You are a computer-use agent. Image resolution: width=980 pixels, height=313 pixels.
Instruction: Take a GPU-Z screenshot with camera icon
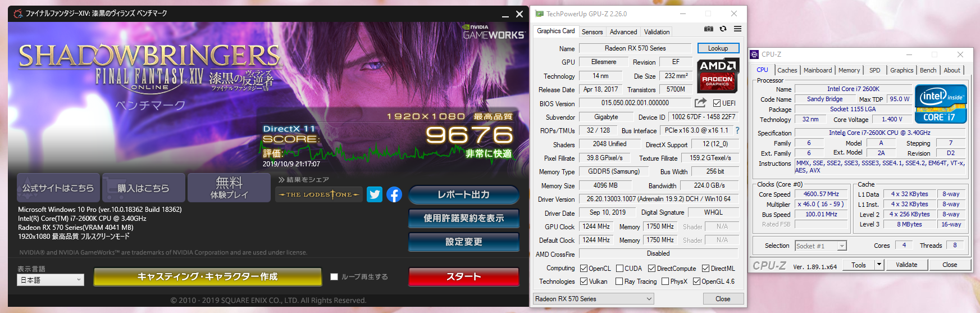tap(709, 29)
